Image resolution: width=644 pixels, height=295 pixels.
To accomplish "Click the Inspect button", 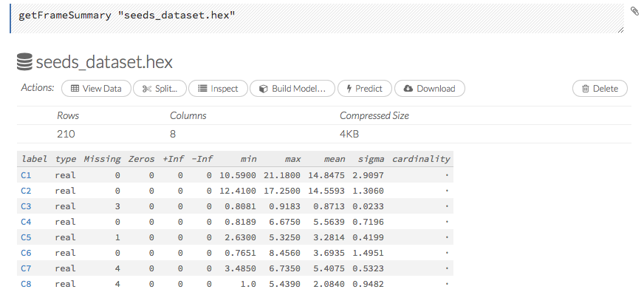I will click(218, 89).
